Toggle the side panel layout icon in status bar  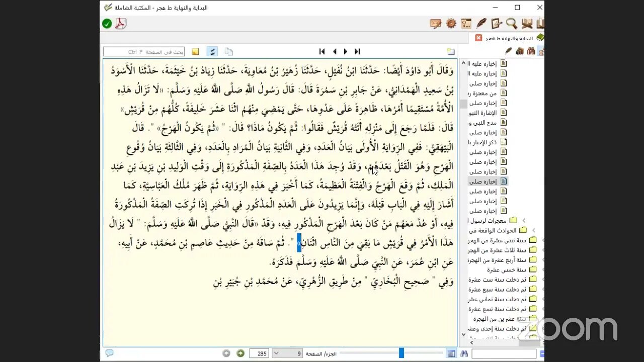click(452, 353)
